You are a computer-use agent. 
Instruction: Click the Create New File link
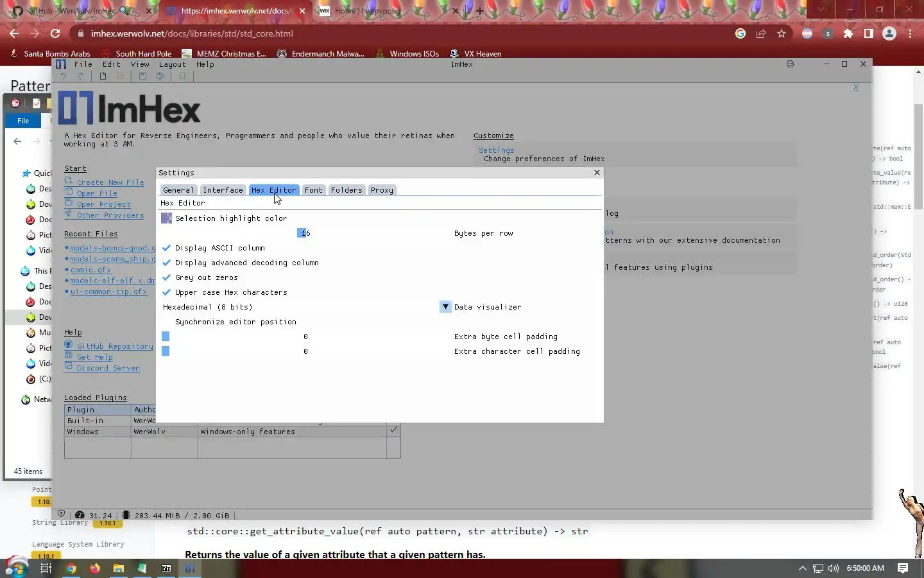[110, 182]
